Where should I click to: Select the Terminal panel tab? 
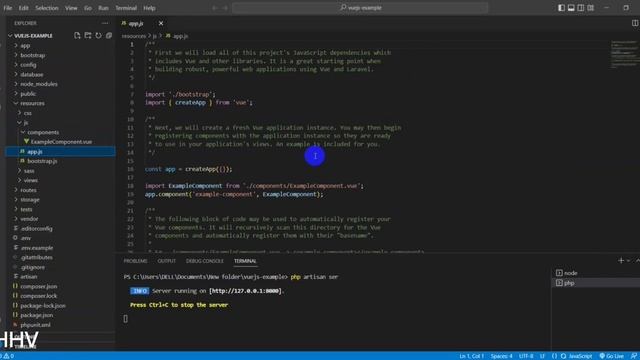pos(245,261)
